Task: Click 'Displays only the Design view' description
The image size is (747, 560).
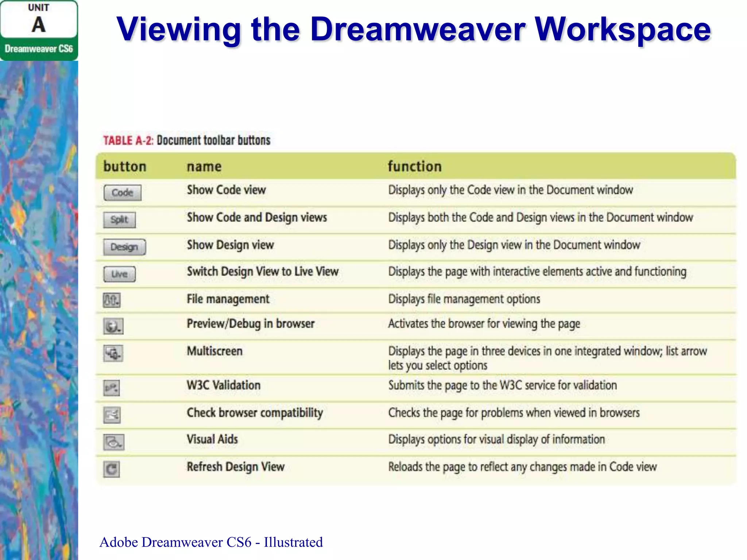Action: point(514,245)
